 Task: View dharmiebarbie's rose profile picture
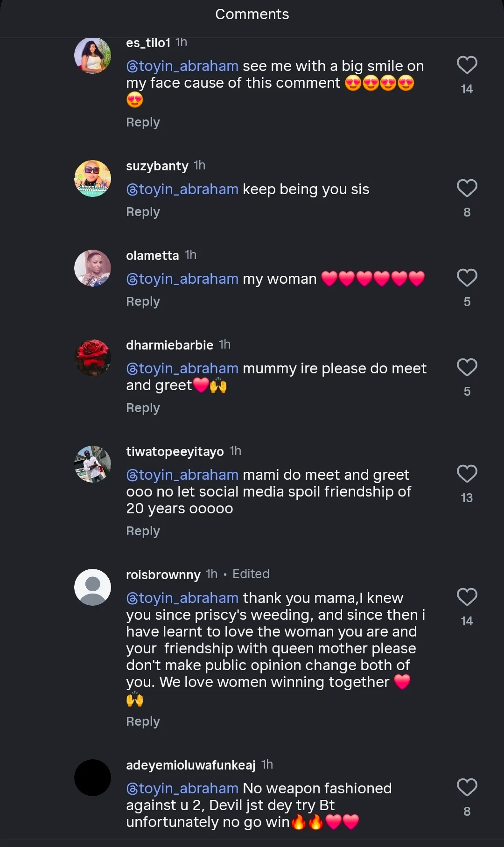coord(93,358)
